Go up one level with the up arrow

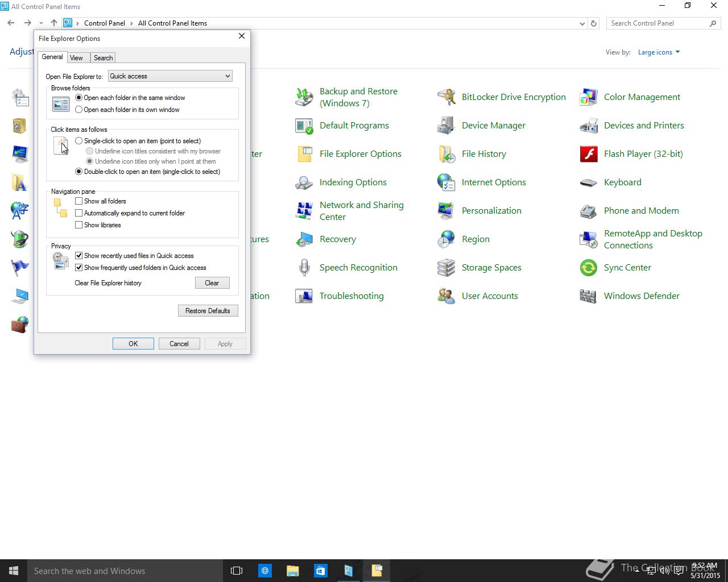pyautogui.click(x=54, y=23)
